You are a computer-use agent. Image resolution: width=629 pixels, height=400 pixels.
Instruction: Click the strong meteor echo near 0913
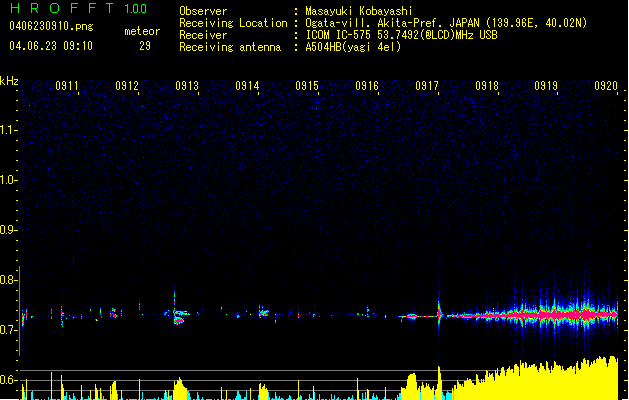(x=180, y=316)
